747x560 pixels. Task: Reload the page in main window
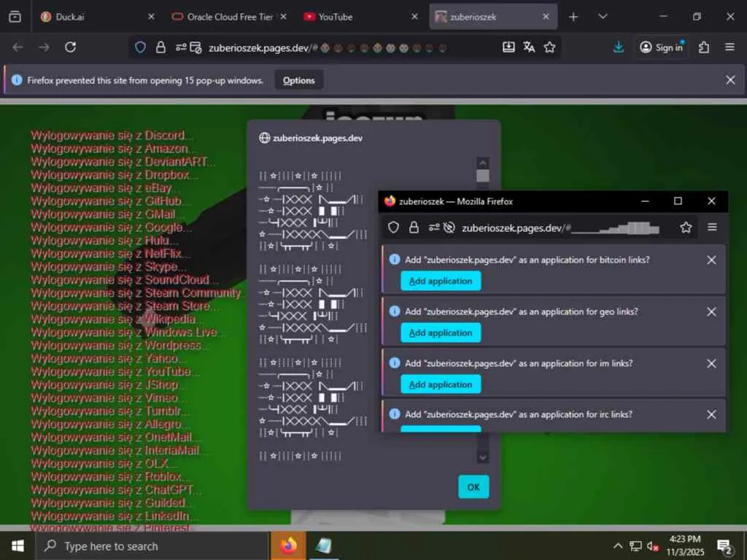[71, 47]
